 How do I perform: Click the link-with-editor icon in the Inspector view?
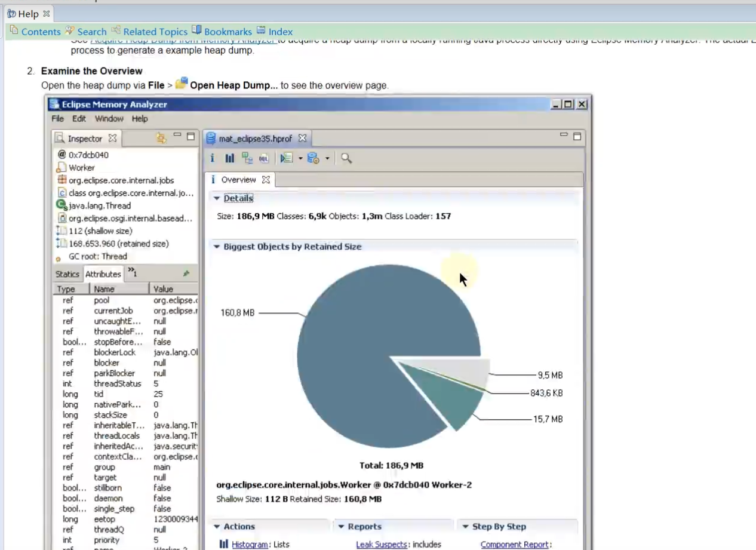coord(161,138)
